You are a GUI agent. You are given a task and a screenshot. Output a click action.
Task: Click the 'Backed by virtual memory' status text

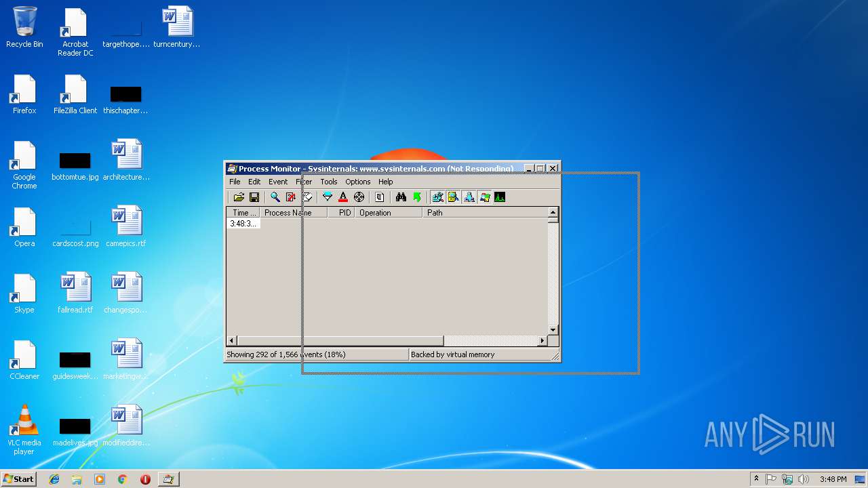coord(453,354)
